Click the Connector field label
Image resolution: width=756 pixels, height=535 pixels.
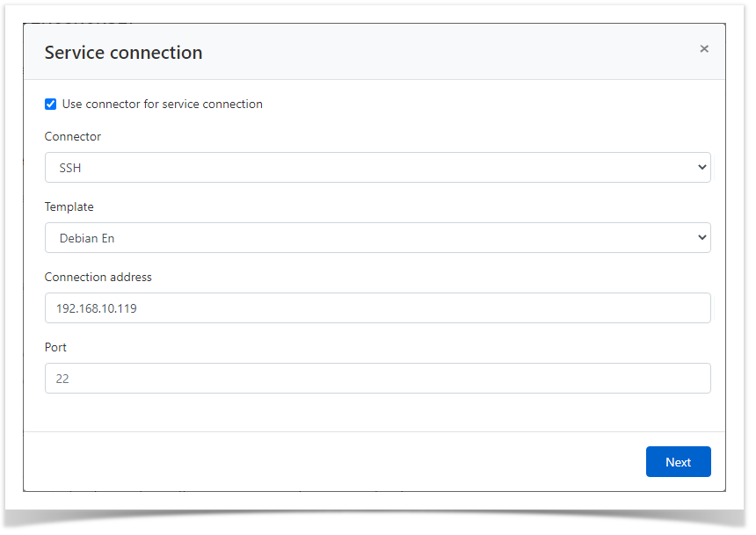click(x=73, y=137)
